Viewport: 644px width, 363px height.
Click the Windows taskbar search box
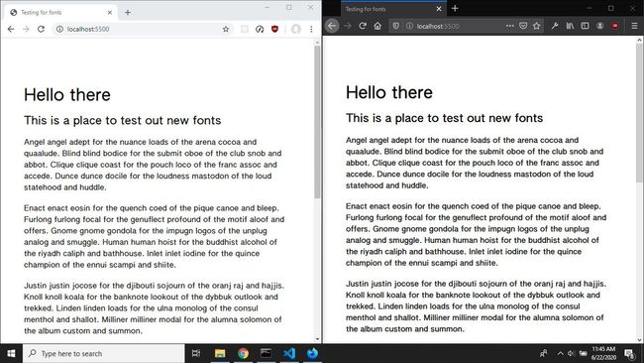tap(103, 353)
